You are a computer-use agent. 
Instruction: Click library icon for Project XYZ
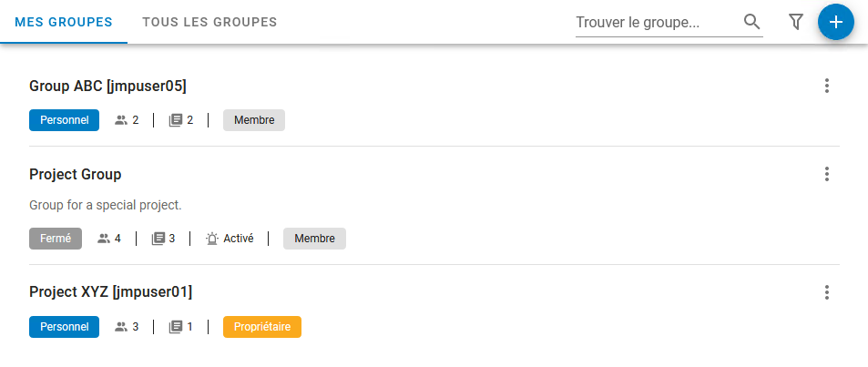[176, 327]
